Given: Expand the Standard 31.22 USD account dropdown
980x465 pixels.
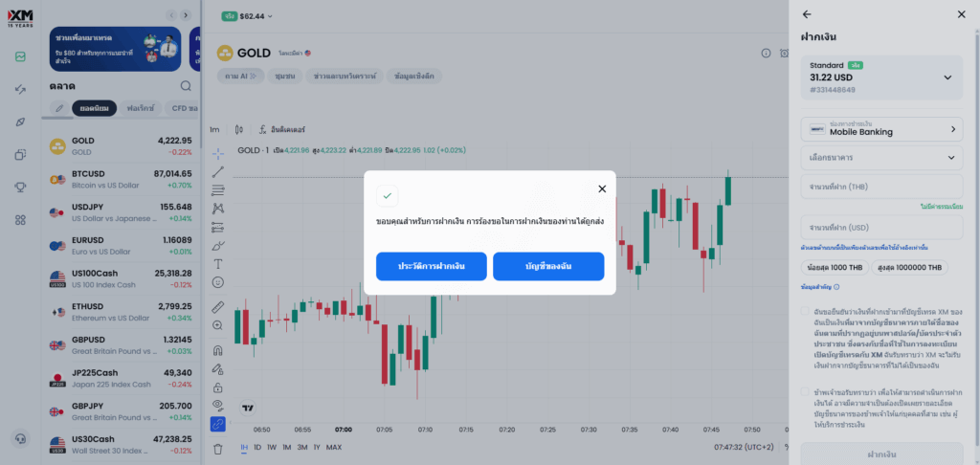Looking at the screenshot, I should tap(947, 77).
